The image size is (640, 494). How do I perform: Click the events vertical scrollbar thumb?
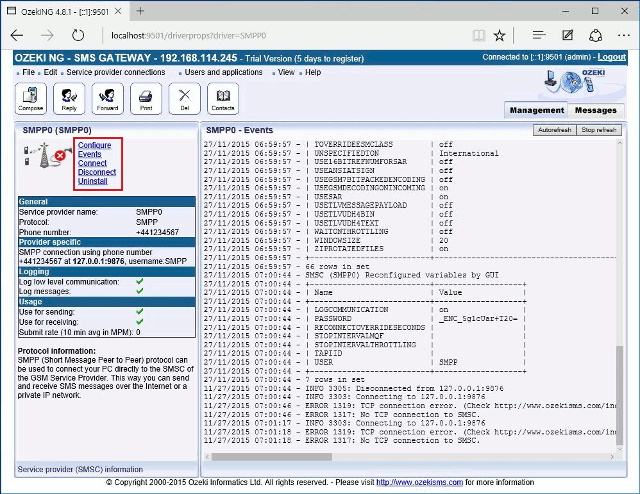pos(620,395)
